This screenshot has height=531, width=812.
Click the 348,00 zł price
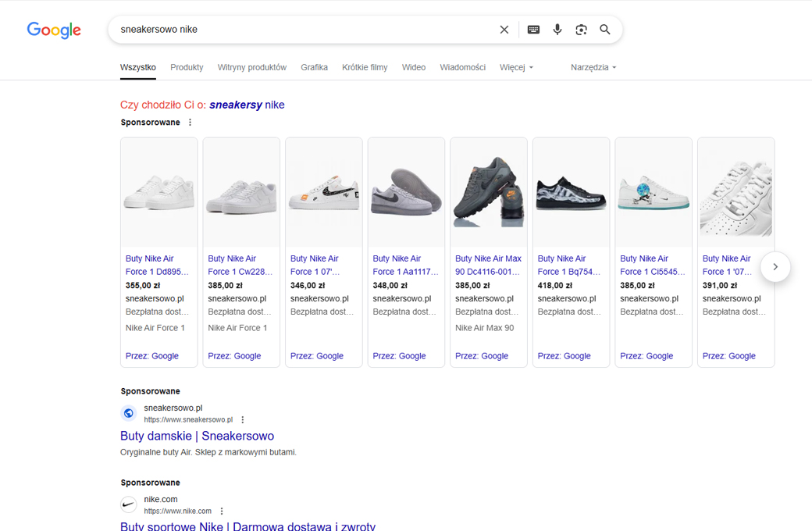(390, 286)
